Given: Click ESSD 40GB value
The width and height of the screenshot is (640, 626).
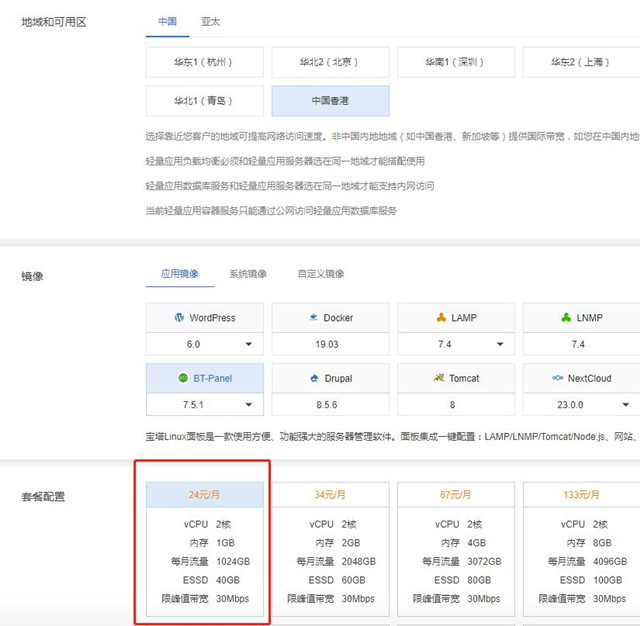Looking at the screenshot, I should [x=228, y=580].
